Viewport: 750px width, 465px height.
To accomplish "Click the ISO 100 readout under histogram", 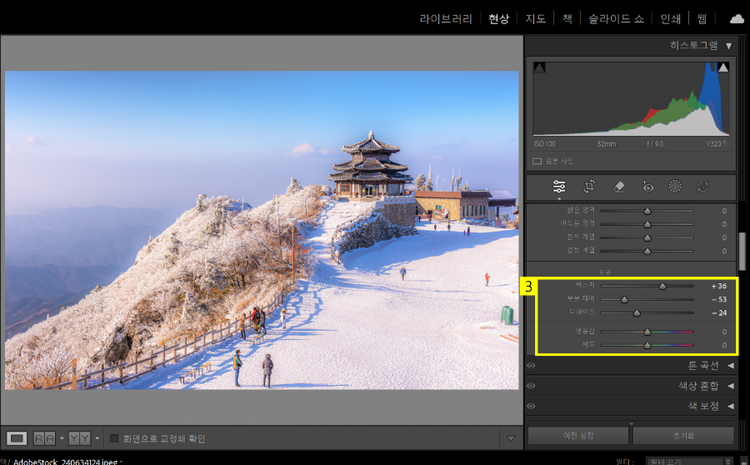I will [545, 144].
